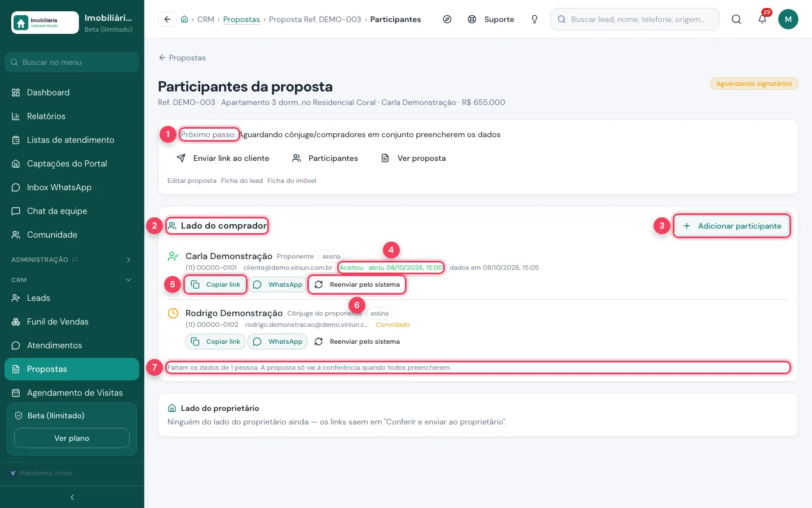Click the Suporte button

[491, 19]
